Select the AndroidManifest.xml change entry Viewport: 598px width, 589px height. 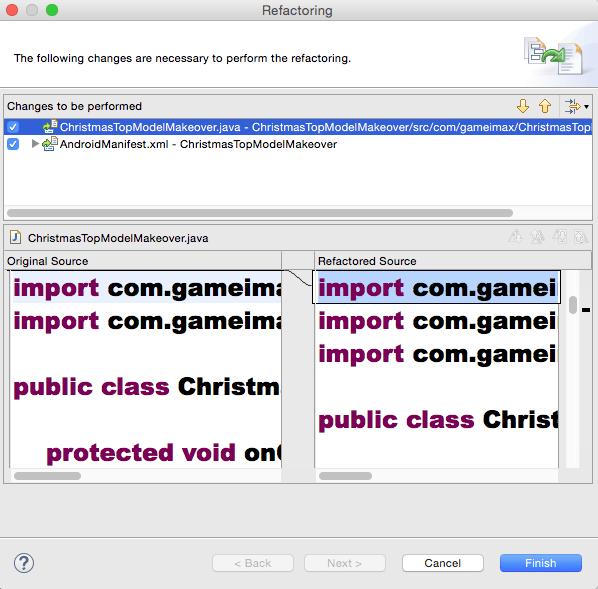click(198, 144)
